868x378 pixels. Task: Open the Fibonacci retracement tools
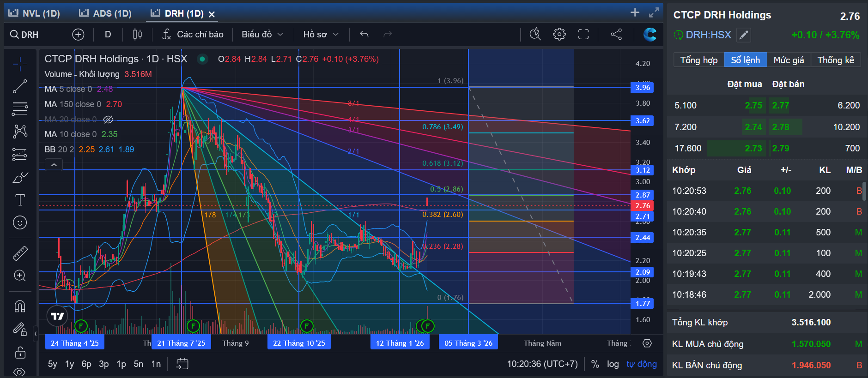click(x=20, y=109)
